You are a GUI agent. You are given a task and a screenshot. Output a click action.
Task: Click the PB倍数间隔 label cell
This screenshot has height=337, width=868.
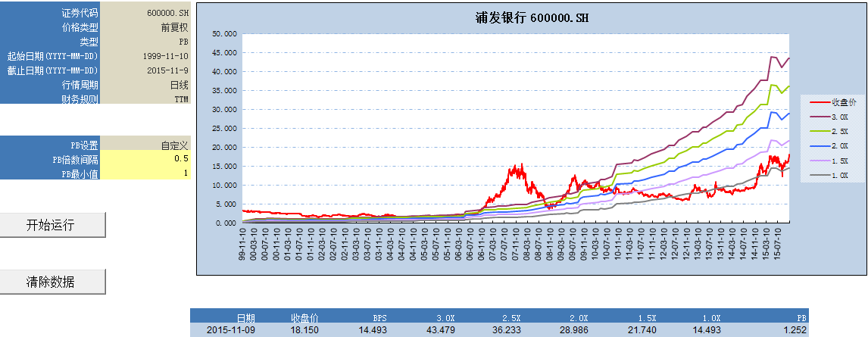point(50,158)
